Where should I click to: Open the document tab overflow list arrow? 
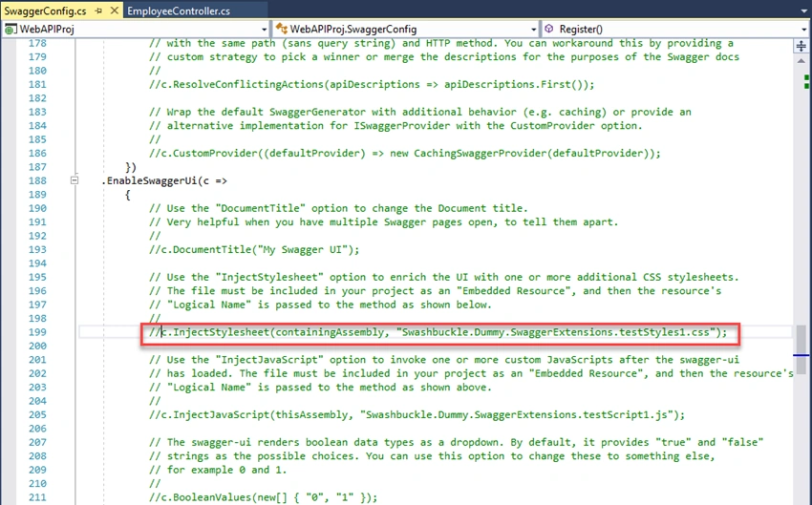803,11
